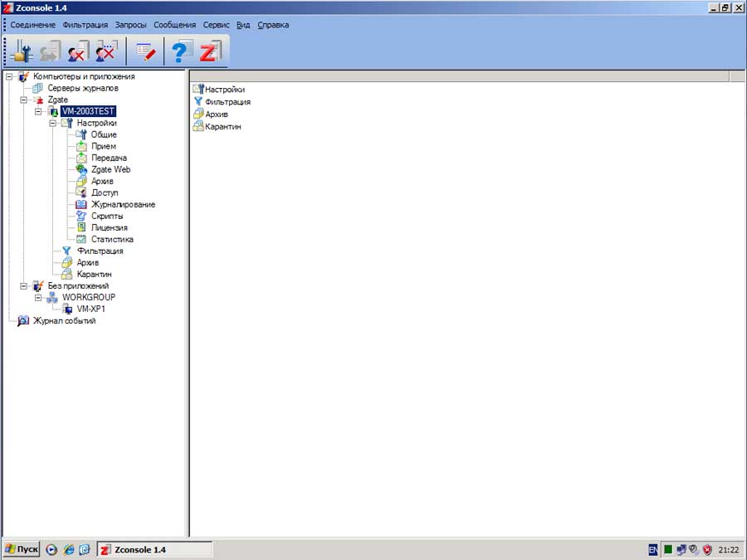Click the Фильтрация funnel icon in tree
This screenshot has width=747, height=560.
[66, 251]
